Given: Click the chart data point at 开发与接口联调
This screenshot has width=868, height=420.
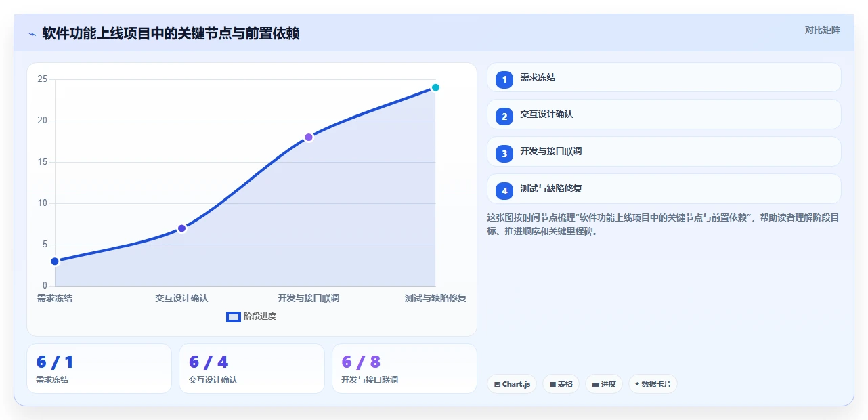Looking at the screenshot, I should (x=309, y=138).
